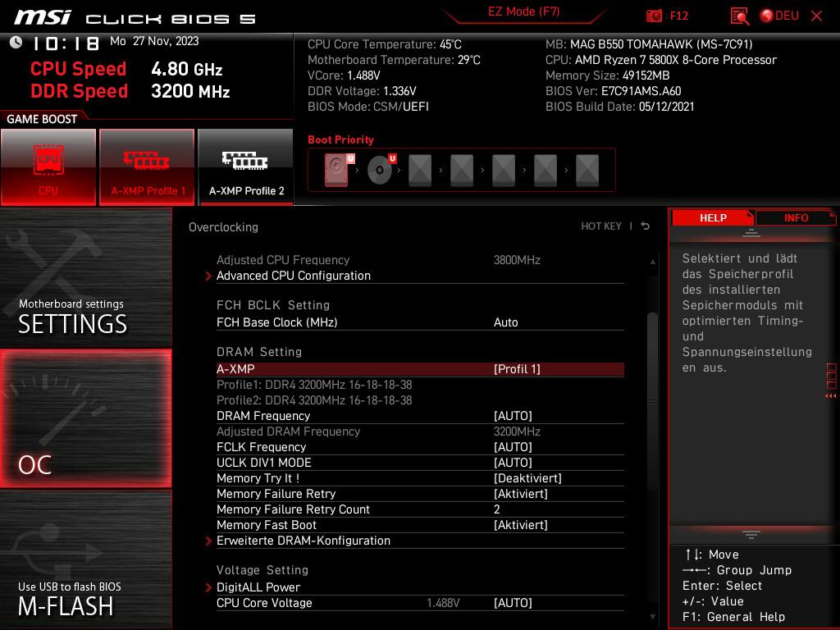Click the Boot Priority heading
Screen dimensions: 840x630
point(340,139)
